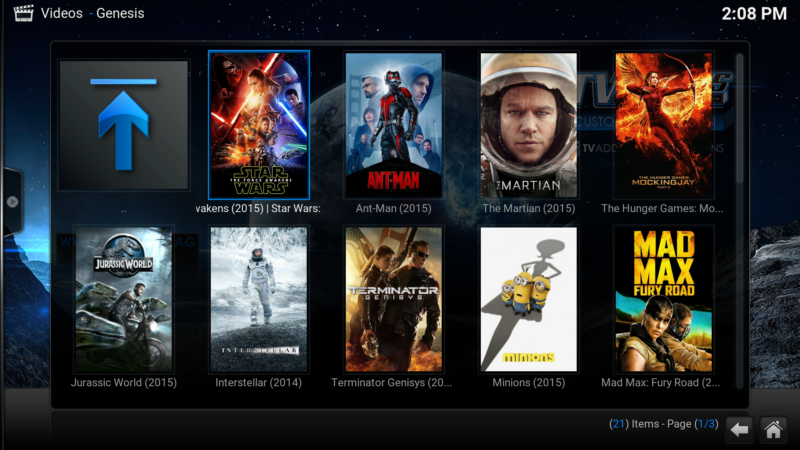Open Mad Max Fury Road poster
Viewport: 800px width, 450px height.
[663, 299]
